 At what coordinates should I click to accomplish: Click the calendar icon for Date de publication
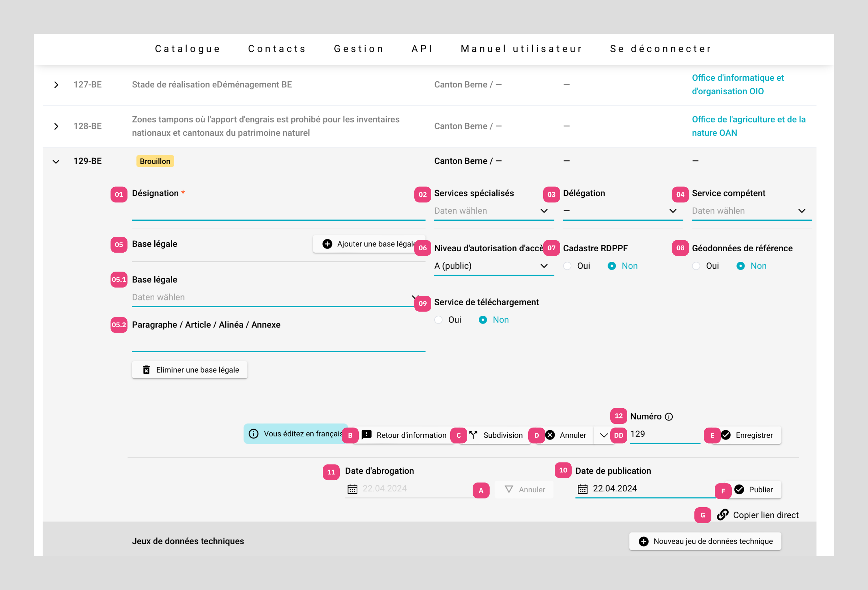[x=583, y=489]
